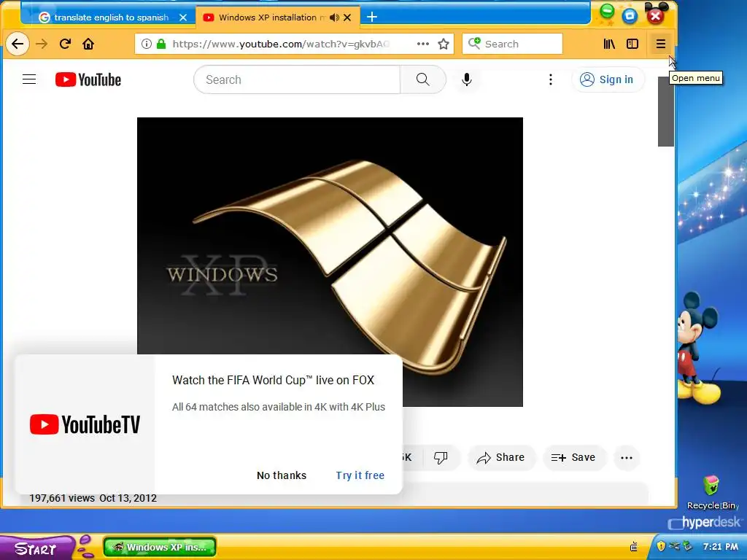The height and width of the screenshot is (560, 747).
Task: Open more actions ellipsis beside Save
Action: click(x=627, y=458)
